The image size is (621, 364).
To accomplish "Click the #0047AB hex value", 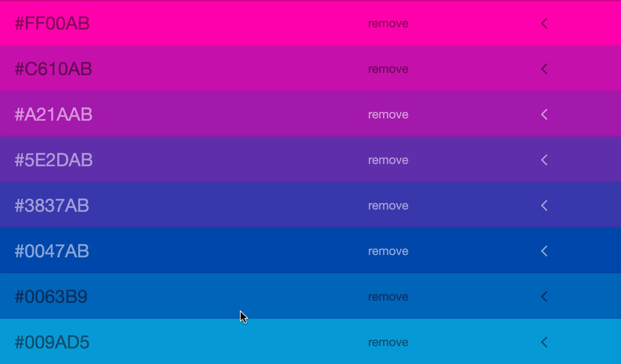I will [x=52, y=251].
